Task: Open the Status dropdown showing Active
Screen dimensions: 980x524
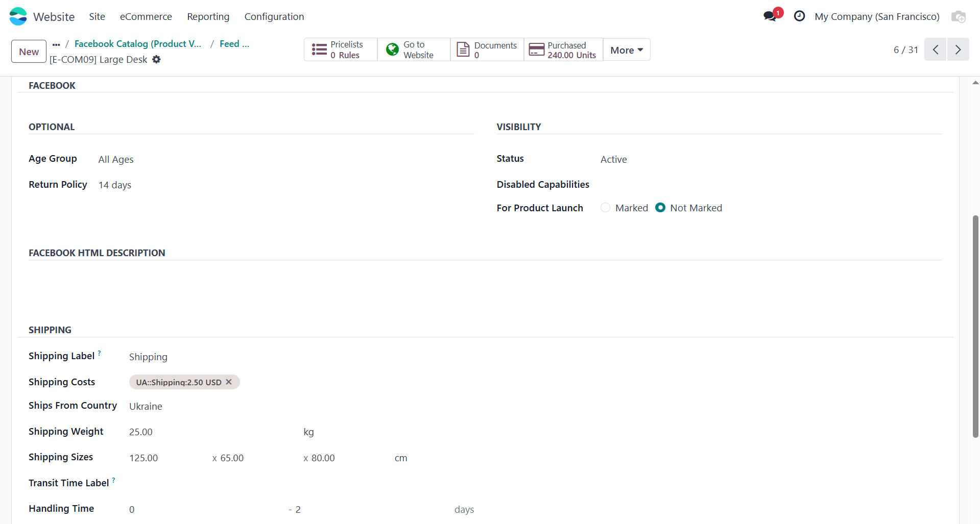Action: [x=771, y=159]
